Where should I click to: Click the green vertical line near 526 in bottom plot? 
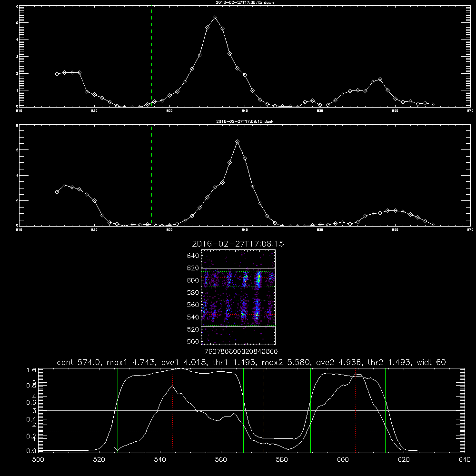[118, 410]
